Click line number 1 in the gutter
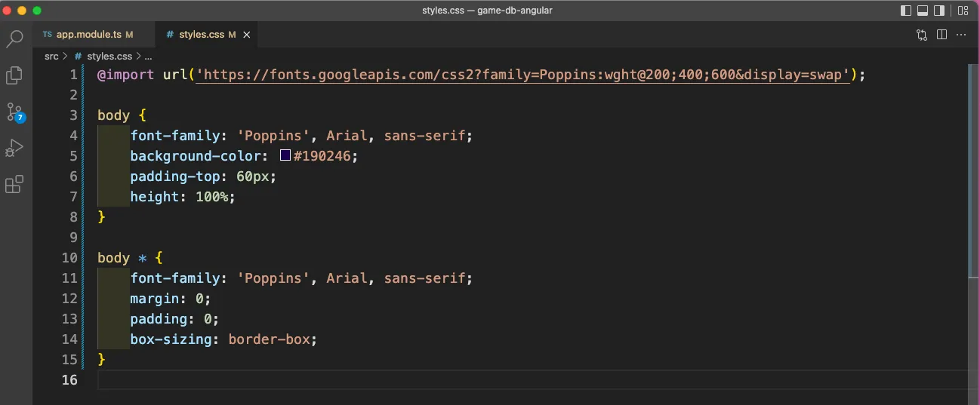Viewport: 980px width, 405px height. [73, 75]
